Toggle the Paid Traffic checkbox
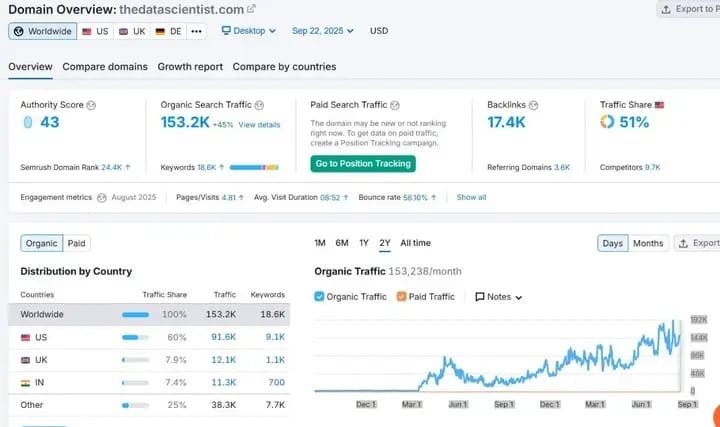 tap(400, 296)
